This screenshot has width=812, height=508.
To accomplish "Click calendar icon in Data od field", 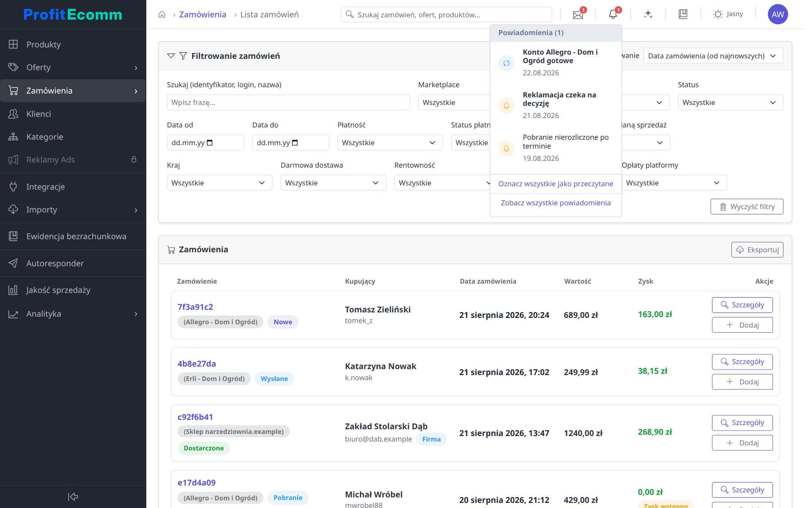I will pos(210,143).
